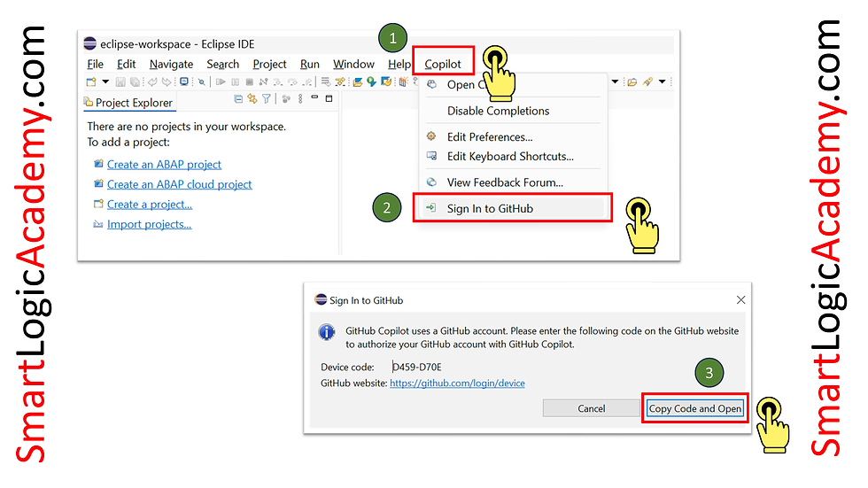
Task: Close the Sign In to GitHub dialog
Action: (x=740, y=300)
